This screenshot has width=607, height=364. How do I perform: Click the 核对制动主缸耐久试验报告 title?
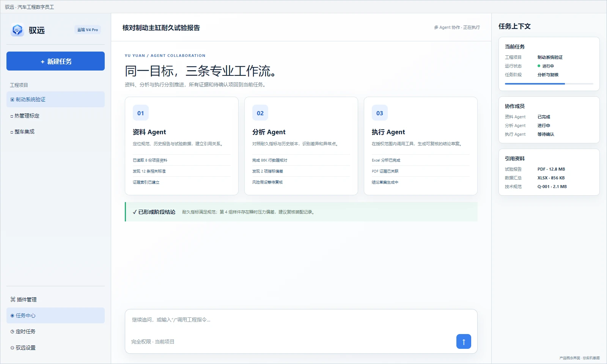click(161, 28)
